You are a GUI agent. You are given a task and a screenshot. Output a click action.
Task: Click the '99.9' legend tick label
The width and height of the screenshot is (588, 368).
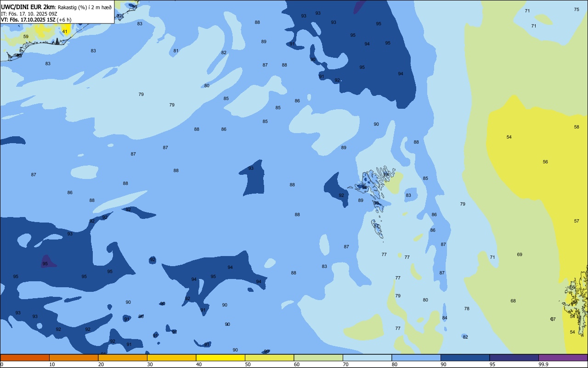click(x=543, y=364)
